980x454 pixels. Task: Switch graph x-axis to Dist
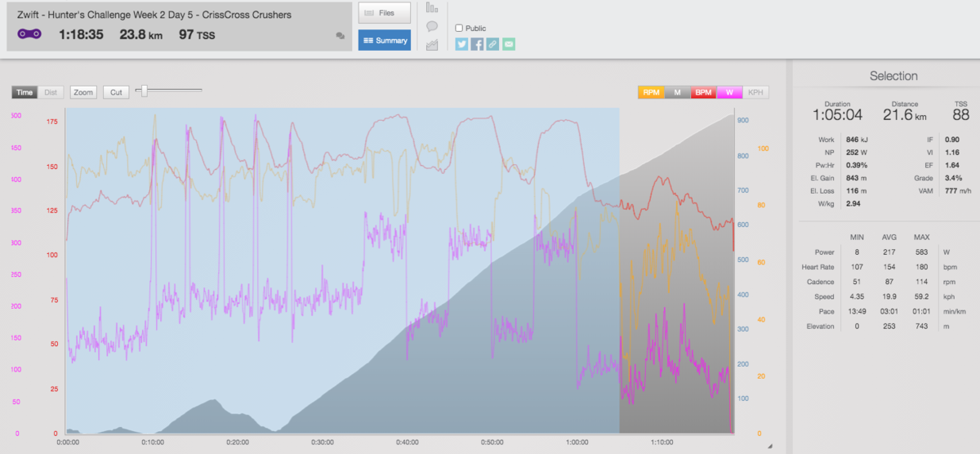tap(51, 92)
